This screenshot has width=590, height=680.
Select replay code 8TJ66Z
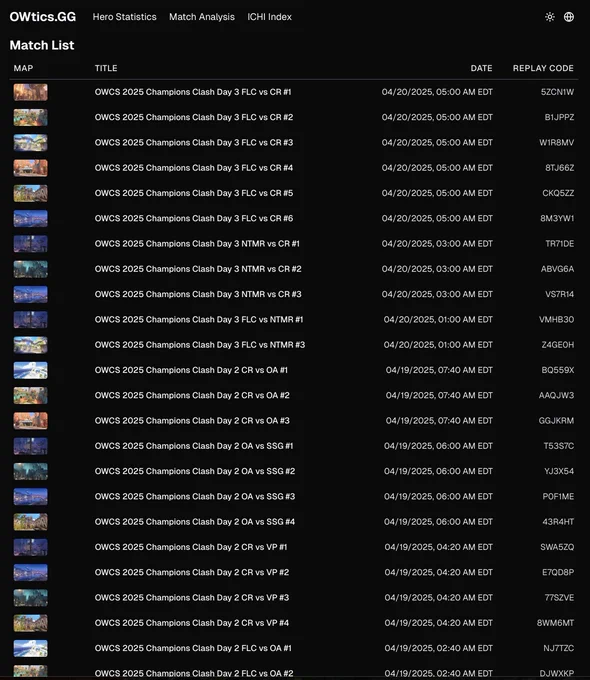(x=560, y=168)
